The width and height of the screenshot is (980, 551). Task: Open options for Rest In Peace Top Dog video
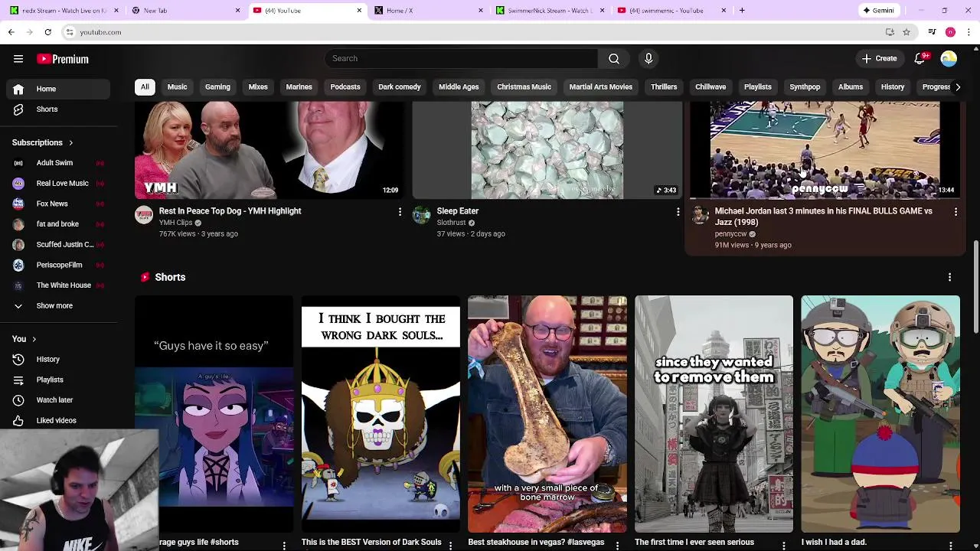400,211
